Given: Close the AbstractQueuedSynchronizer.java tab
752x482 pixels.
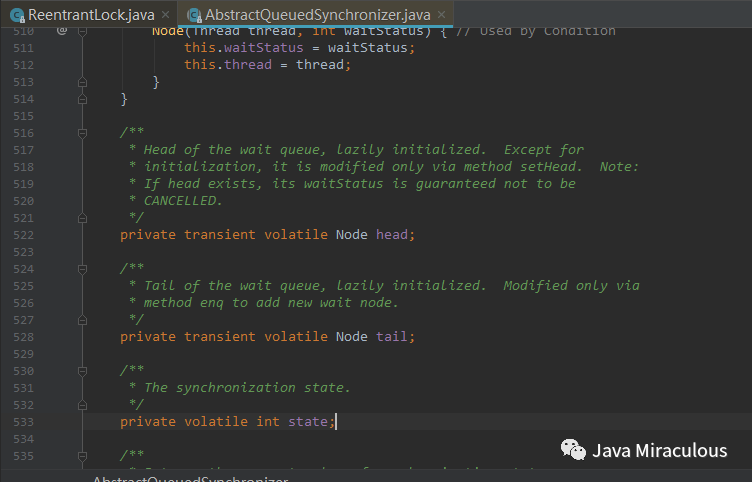Looking at the screenshot, I should (x=442, y=15).
